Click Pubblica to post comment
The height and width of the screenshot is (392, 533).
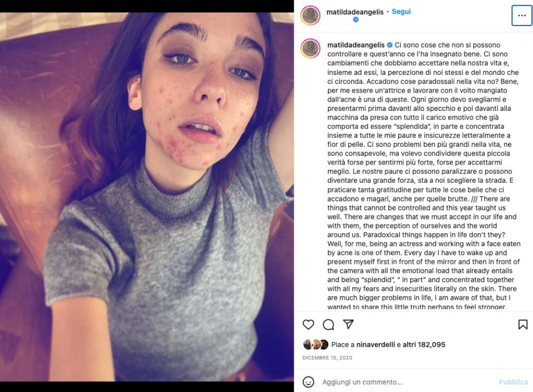click(x=513, y=382)
